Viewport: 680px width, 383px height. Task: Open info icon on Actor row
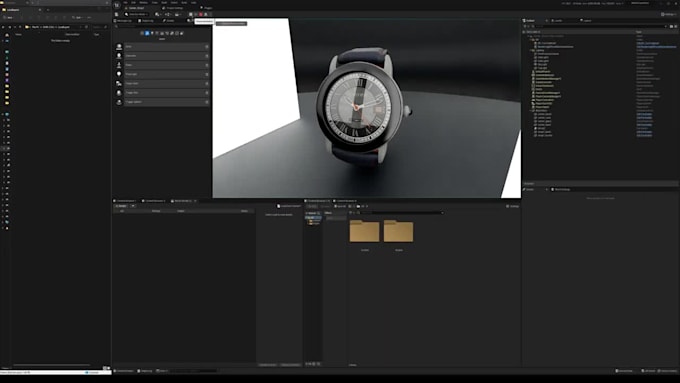[x=207, y=46]
